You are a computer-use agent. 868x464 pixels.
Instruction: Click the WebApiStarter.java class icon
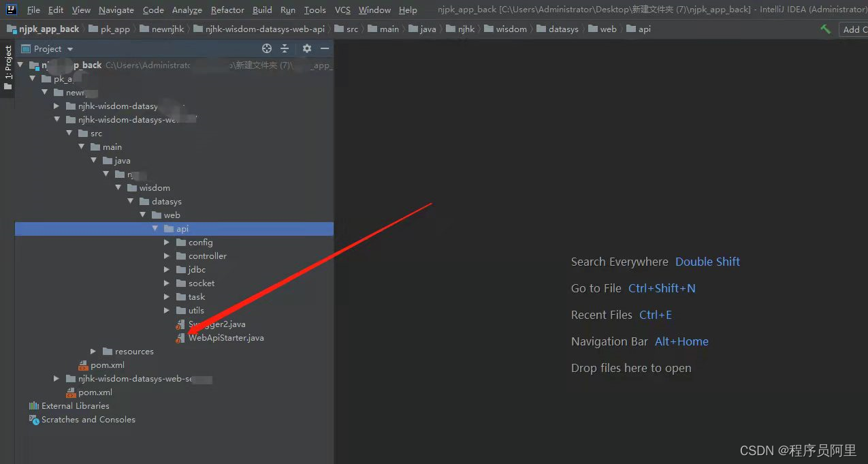tap(180, 338)
